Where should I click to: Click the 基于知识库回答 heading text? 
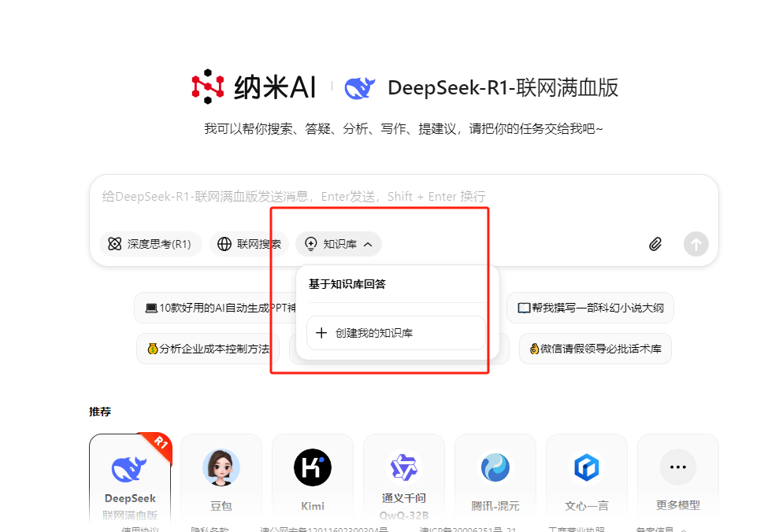(x=347, y=284)
